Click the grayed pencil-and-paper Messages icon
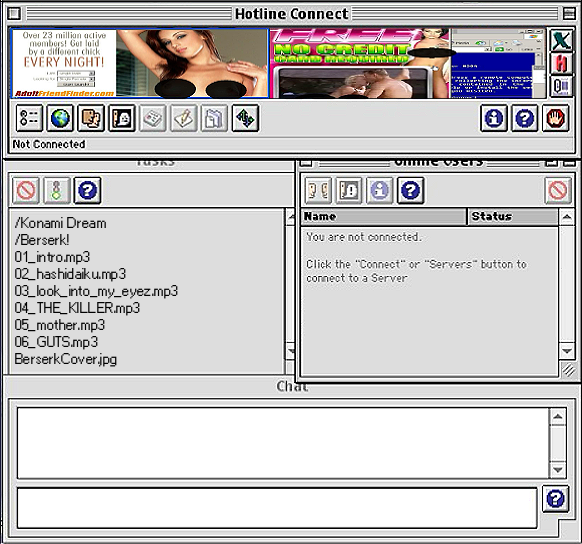The width and height of the screenshot is (582, 544). 183,118
